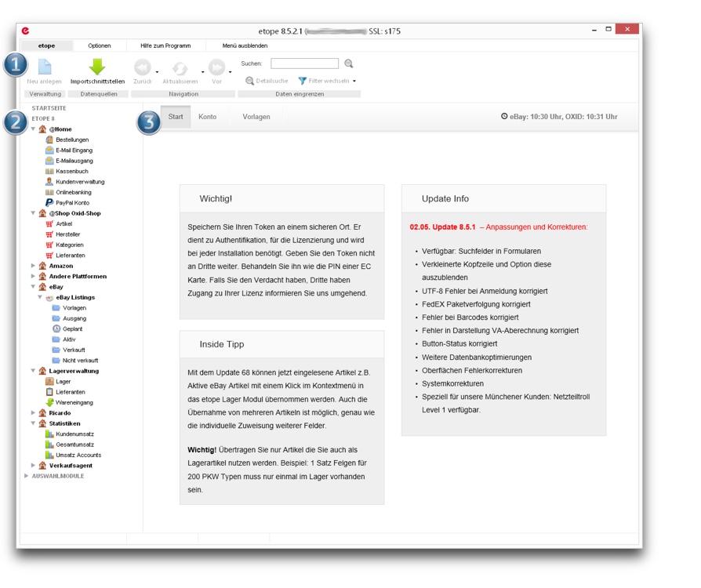Collapse the Statistiken node
The height and width of the screenshot is (588, 701).
click(x=33, y=423)
